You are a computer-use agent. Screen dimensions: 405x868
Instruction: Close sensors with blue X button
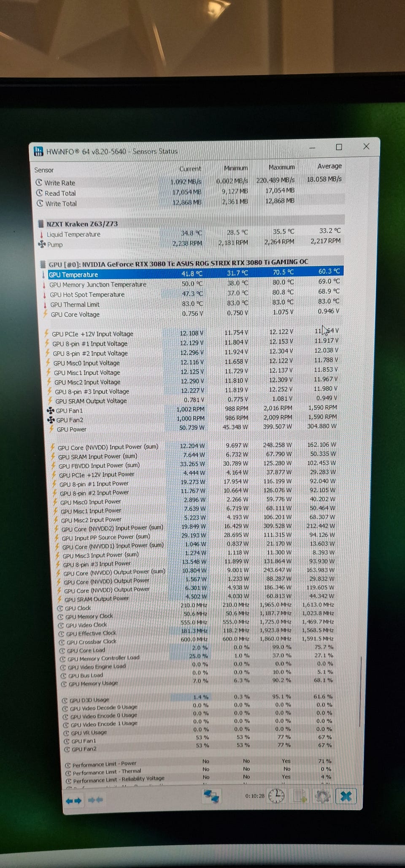pos(346,796)
